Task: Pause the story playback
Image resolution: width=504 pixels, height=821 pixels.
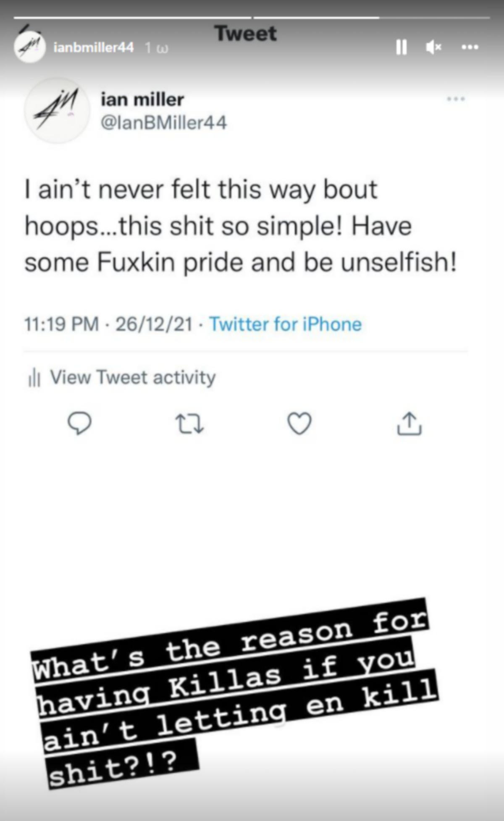Action: [402, 48]
